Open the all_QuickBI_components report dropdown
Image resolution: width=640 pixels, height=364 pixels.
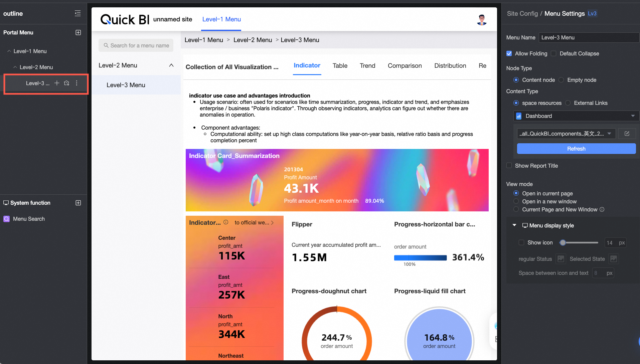[x=566, y=134]
